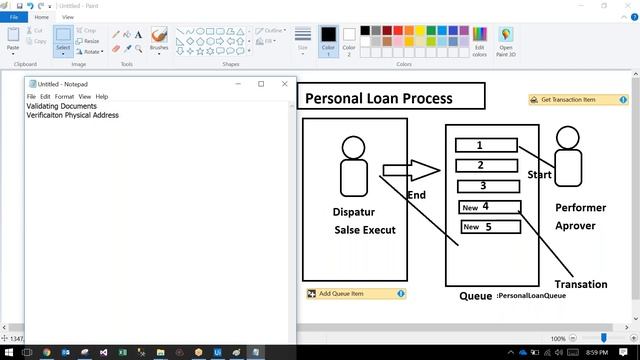
Task: Pick the red color swatch
Action: [398, 30]
